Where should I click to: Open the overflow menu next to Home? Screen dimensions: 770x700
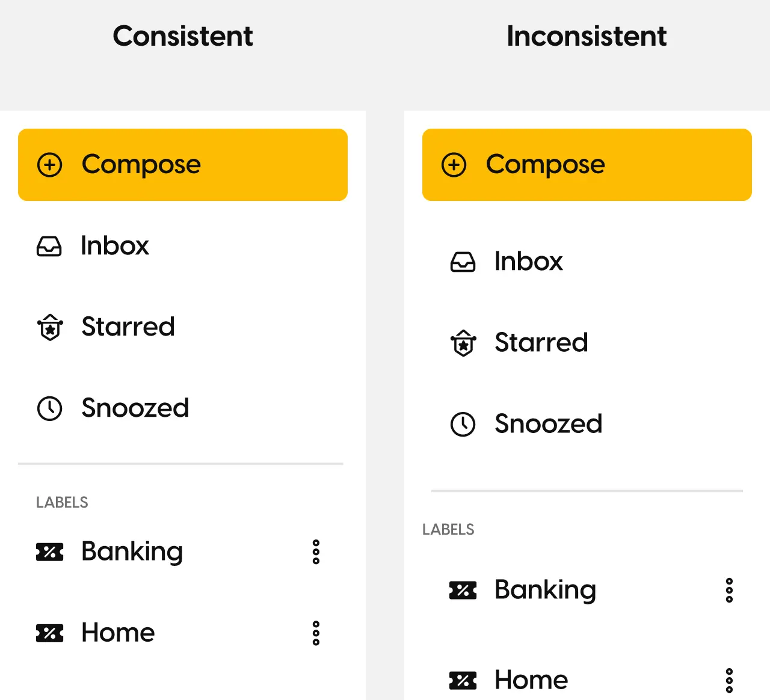[315, 633]
